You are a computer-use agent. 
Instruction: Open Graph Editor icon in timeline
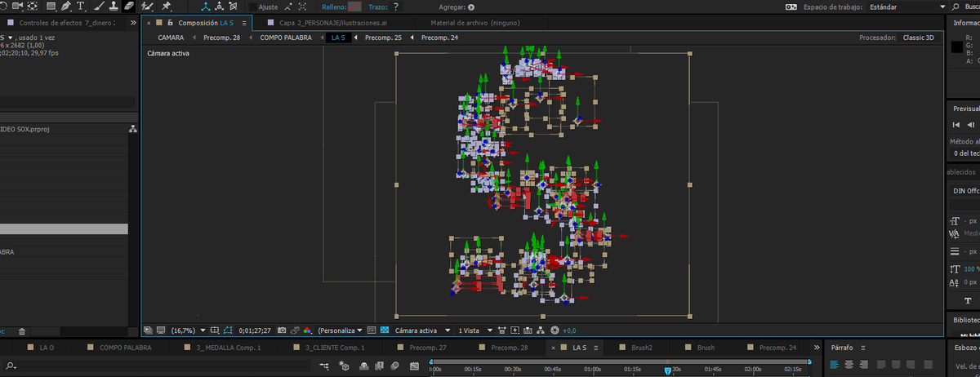click(x=414, y=366)
